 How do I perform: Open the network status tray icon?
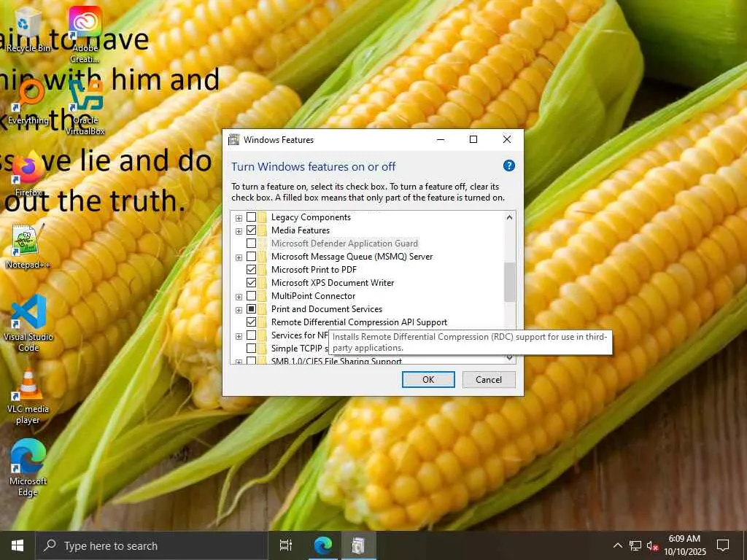click(x=635, y=545)
